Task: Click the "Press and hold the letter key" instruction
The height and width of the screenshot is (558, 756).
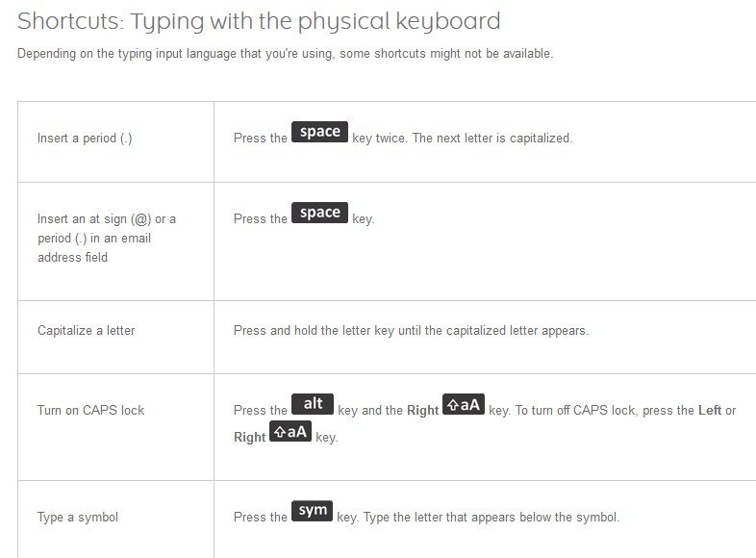Action: [411, 331]
